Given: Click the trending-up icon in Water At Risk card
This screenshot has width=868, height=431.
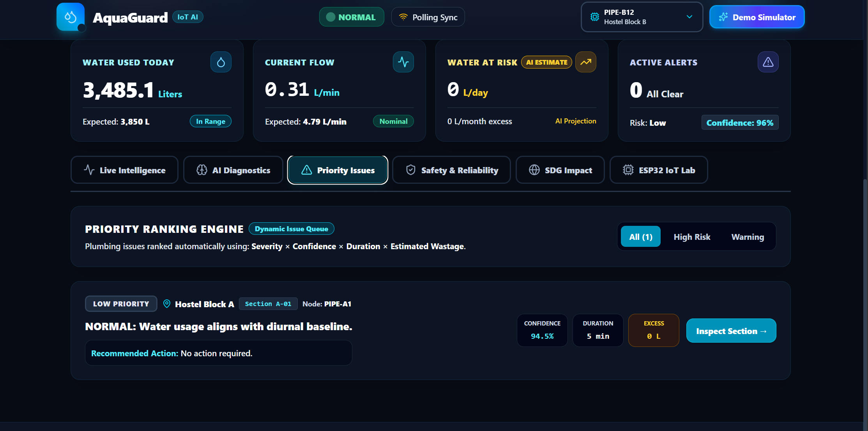Looking at the screenshot, I should 586,62.
